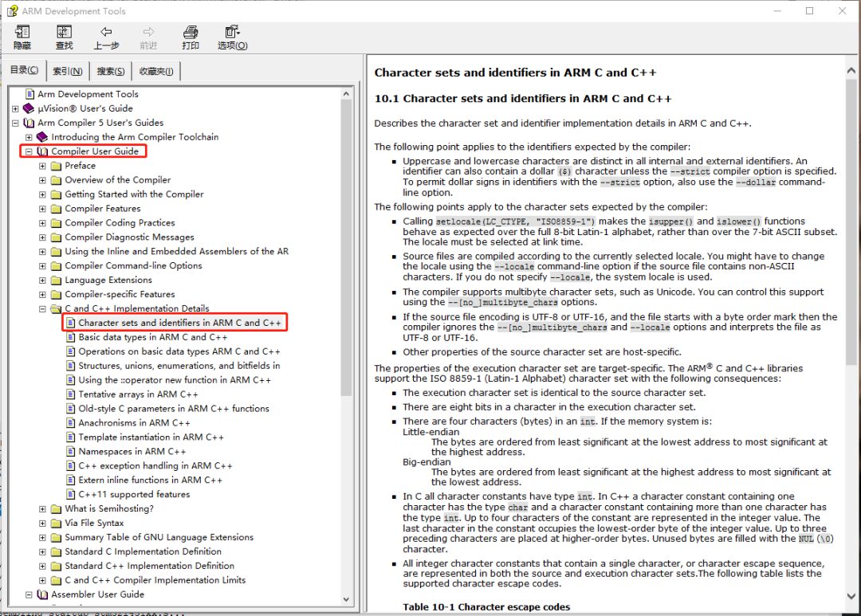Click the ARM Development Tools title bar icon

coord(12,10)
